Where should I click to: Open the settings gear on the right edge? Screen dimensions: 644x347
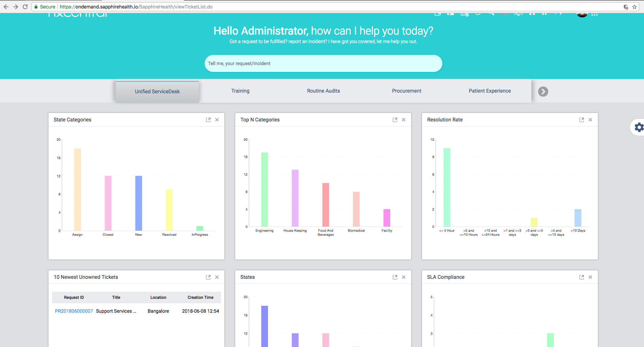point(639,127)
